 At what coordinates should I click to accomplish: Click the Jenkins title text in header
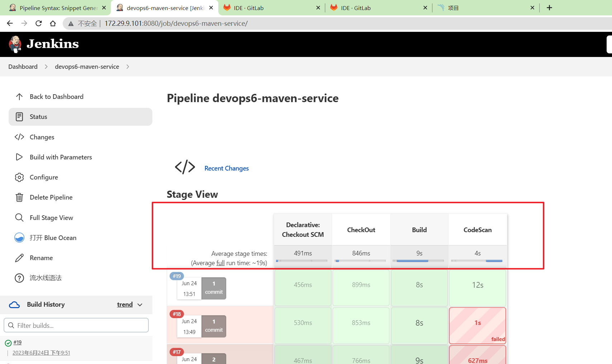click(x=53, y=44)
